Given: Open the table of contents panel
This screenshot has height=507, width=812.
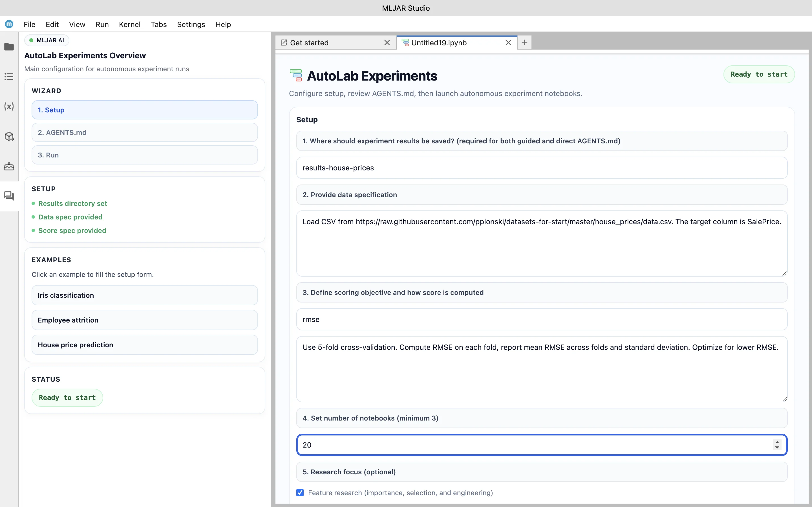Looking at the screenshot, I should pyautogui.click(x=9, y=76).
